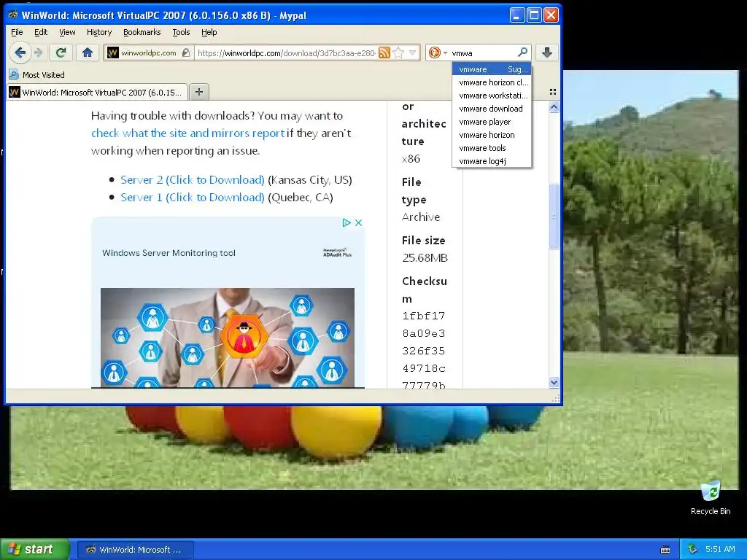Viewport: 747px width, 560px height.
Task: Click the magnifier search go icon
Action: coord(522,52)
